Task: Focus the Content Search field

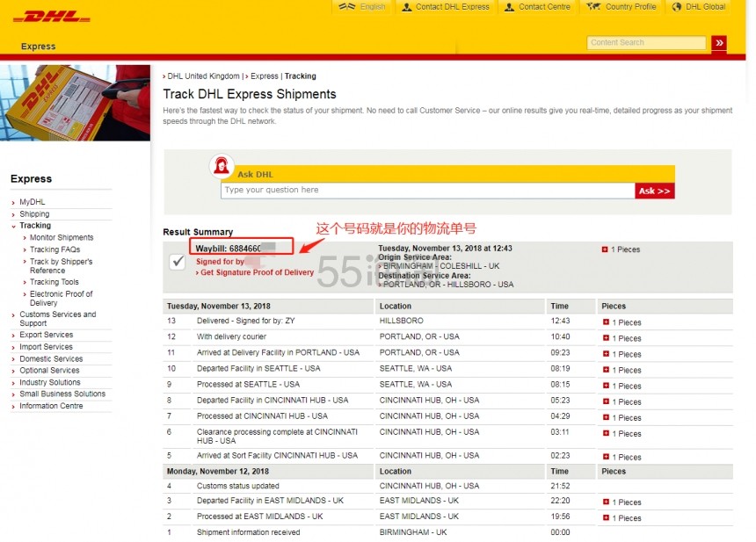Action: (x=646, y=43)
